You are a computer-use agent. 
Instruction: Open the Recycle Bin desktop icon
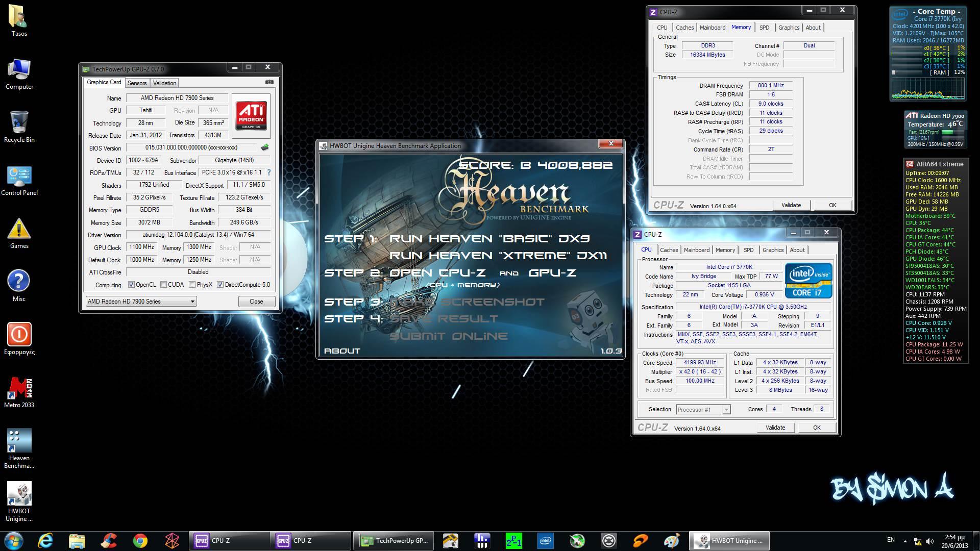click(x=19, y=127)
